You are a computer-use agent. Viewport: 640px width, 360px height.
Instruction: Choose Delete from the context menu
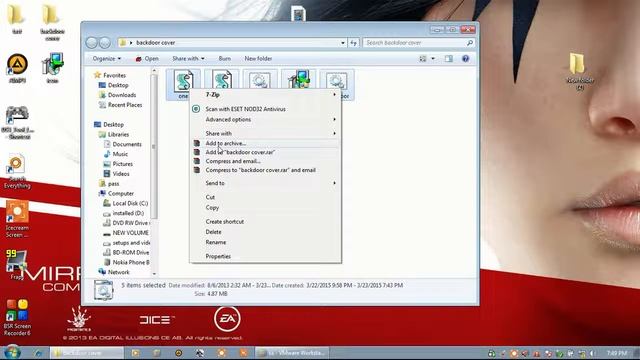(265, 232)
